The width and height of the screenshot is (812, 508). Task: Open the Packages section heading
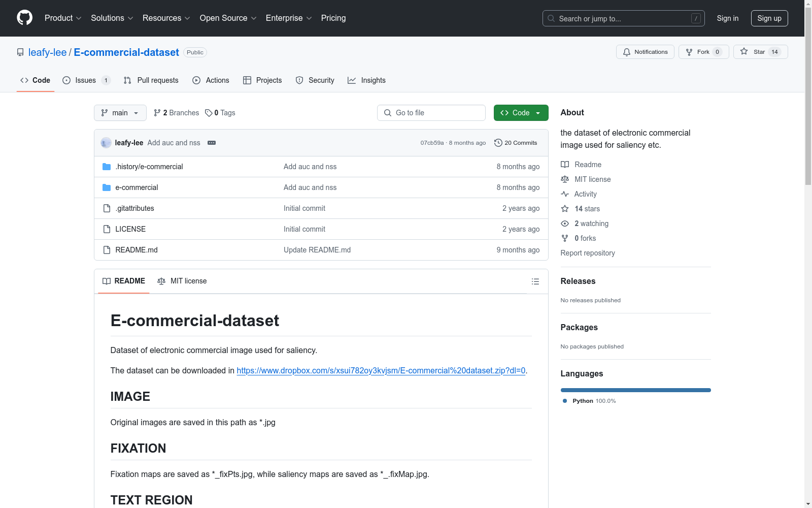(x=579, y=327)
